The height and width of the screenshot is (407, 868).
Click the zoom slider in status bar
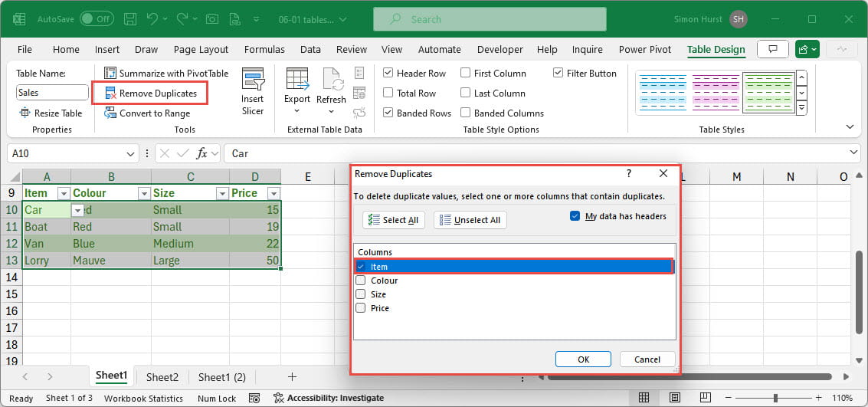pyautogui.click(x=775, y=399)
